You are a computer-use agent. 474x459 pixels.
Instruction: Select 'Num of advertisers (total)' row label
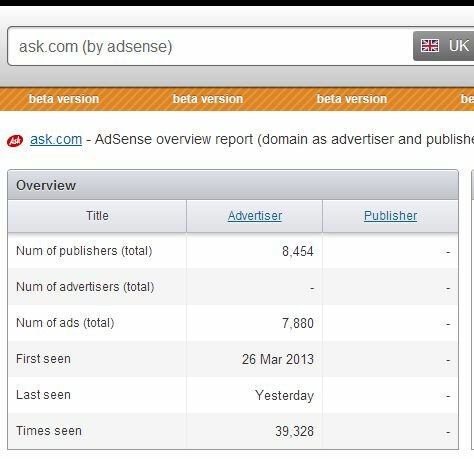pos(85,287)
